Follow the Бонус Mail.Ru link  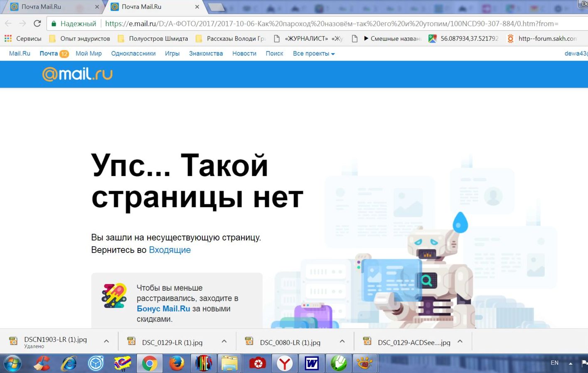163,309
